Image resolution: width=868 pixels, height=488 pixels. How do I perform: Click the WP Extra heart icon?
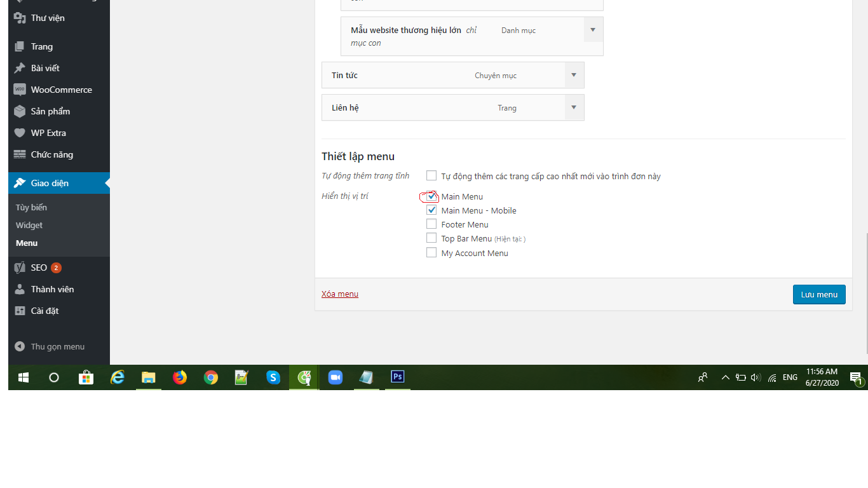click(x=20, y=133)
